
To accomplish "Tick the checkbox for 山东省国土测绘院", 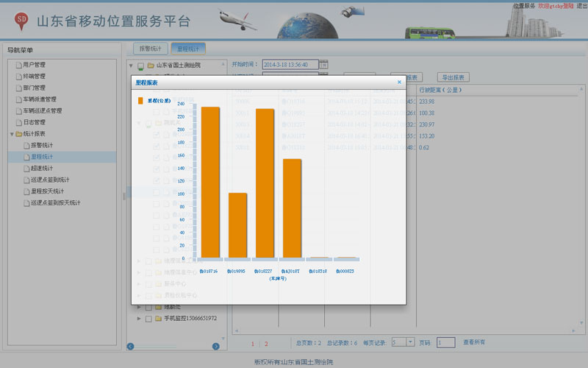I will pyautogui.click(x=140, y=66).
